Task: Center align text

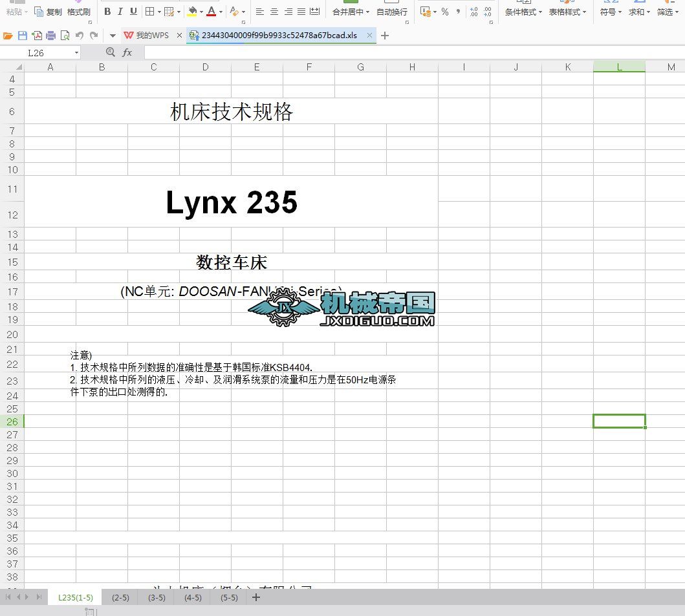Action: point(274,12)
